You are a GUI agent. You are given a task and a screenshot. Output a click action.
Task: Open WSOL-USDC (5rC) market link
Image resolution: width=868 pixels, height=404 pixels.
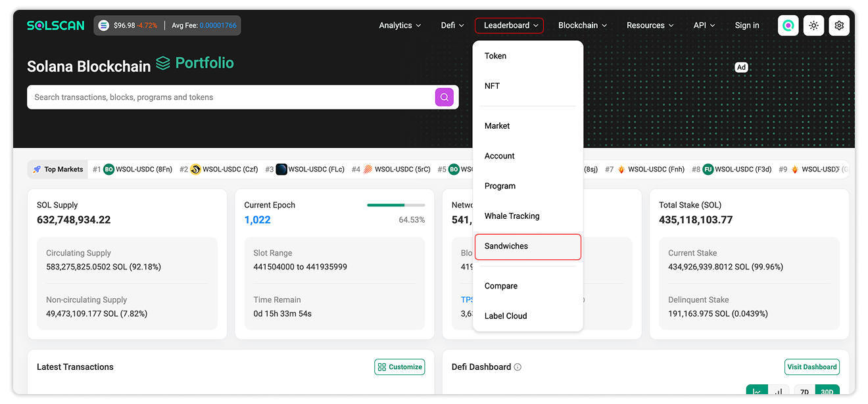click(402, 169)
